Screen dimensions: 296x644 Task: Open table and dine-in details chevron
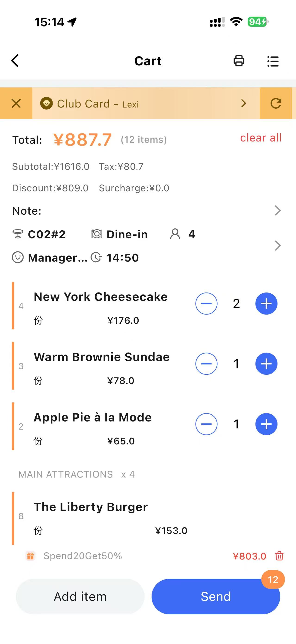click(x=277, y=246)
